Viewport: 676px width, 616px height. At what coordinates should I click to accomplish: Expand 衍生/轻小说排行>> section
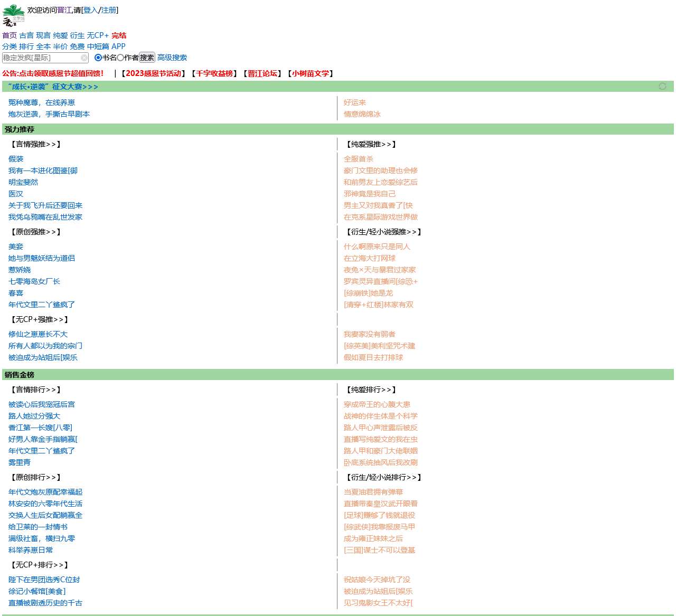click(384, 477)
